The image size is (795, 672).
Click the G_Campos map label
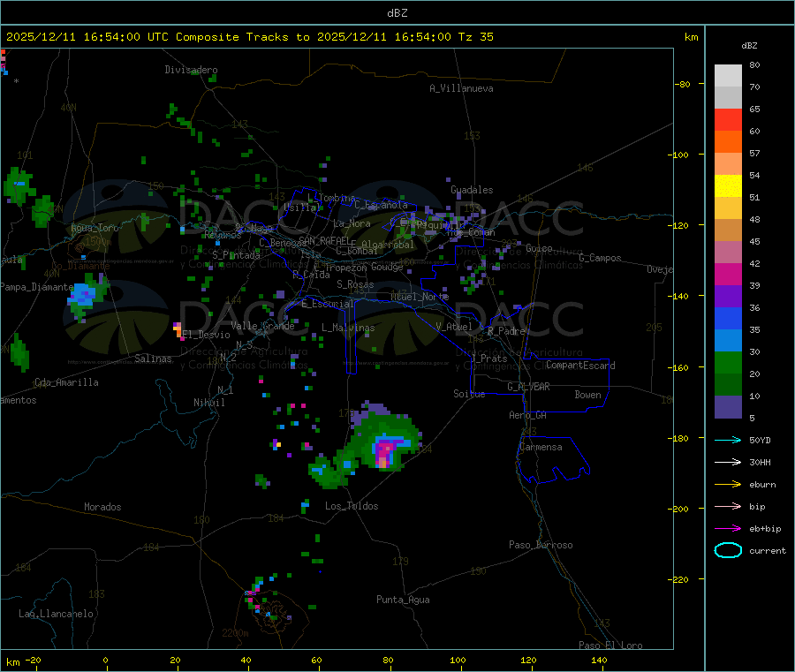coord(601,258)
